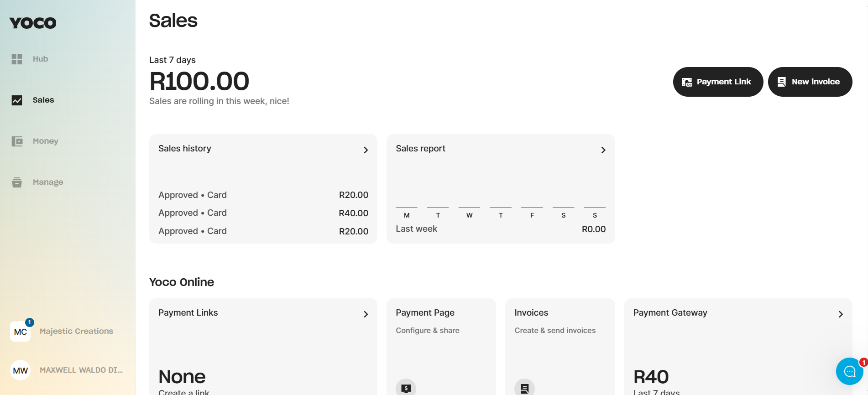Navigate to Hub menu item
The width and height of the screenshot is (868, 395).
point(40,59)
